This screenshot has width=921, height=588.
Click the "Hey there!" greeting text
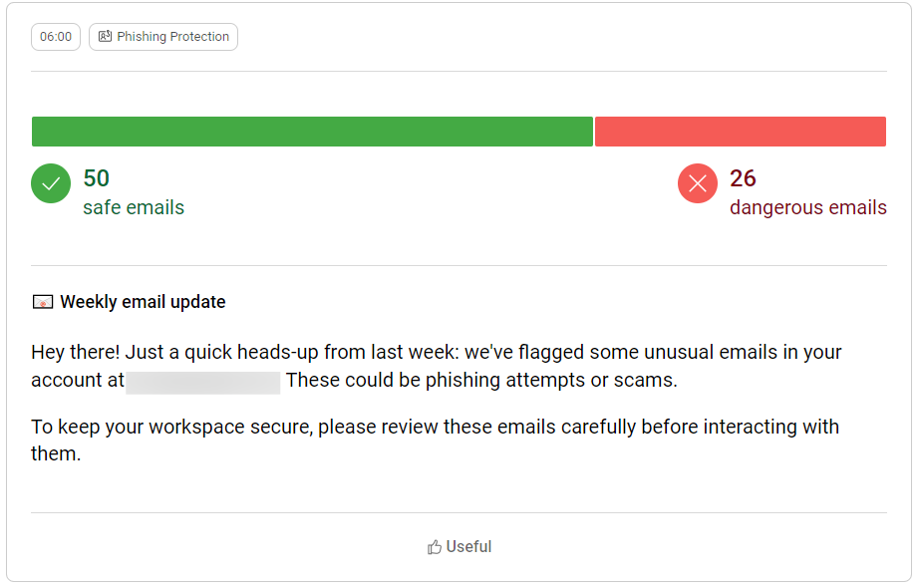(x=76, y=353)
